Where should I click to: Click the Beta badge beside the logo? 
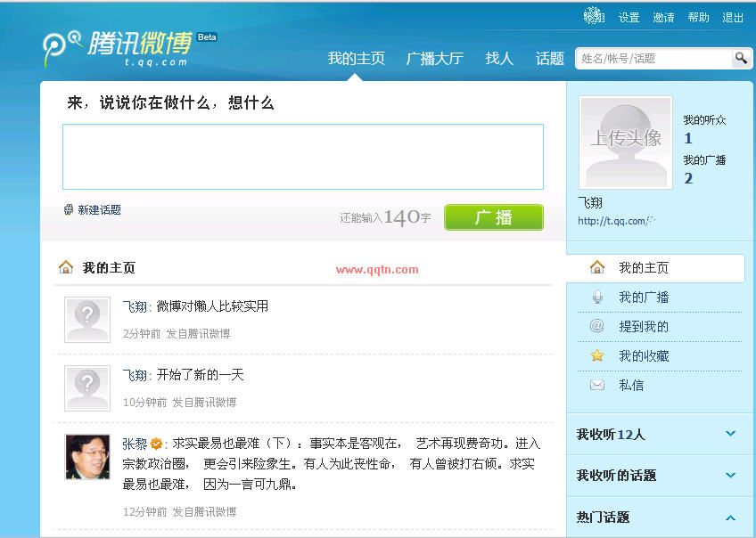pos(207,37)
